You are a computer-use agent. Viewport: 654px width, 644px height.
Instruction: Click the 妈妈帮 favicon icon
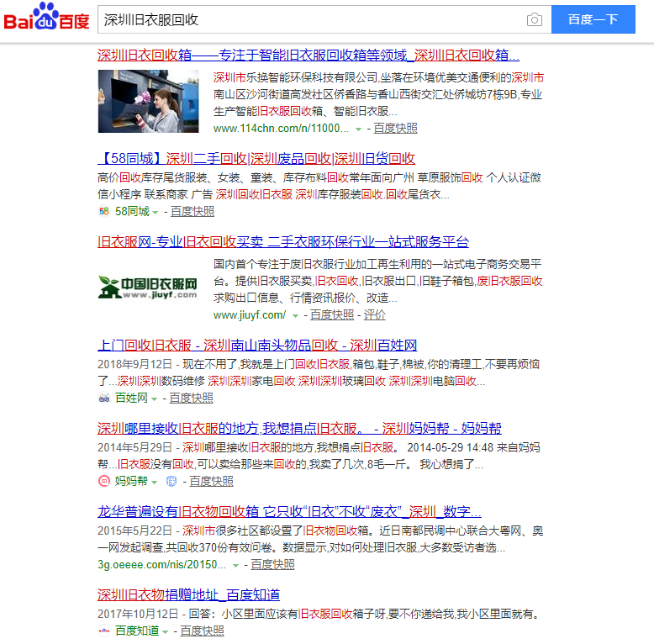pyautogui.click(x=104, y=481)
